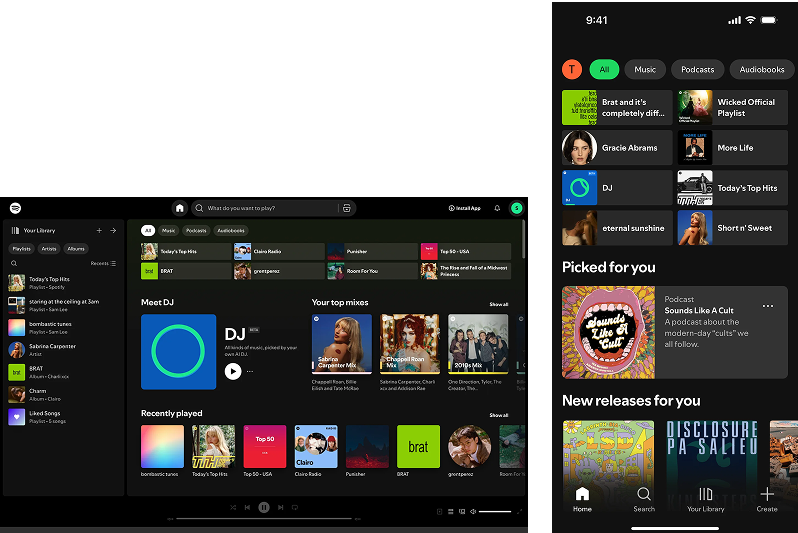
Task: Toggle repeat in the desktop player bar
Action: click(295, 507)
